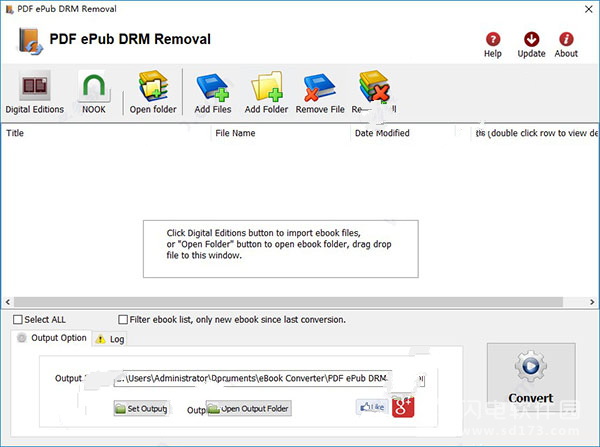Screen dimensions: 600x447
Task: Click the horizontal scrollbar thumb
Action: (x=289, y=302)
